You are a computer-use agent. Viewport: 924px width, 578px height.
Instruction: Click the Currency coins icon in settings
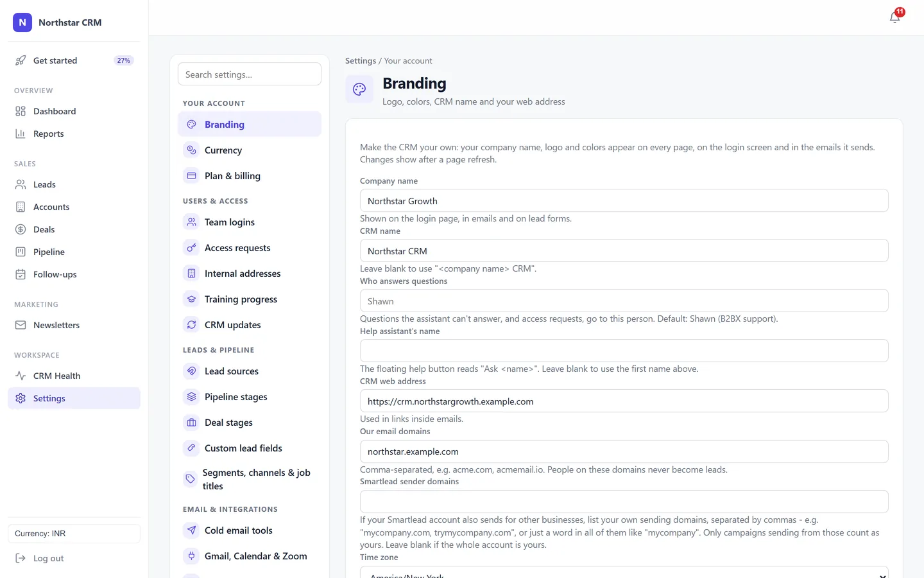point(191,150)
